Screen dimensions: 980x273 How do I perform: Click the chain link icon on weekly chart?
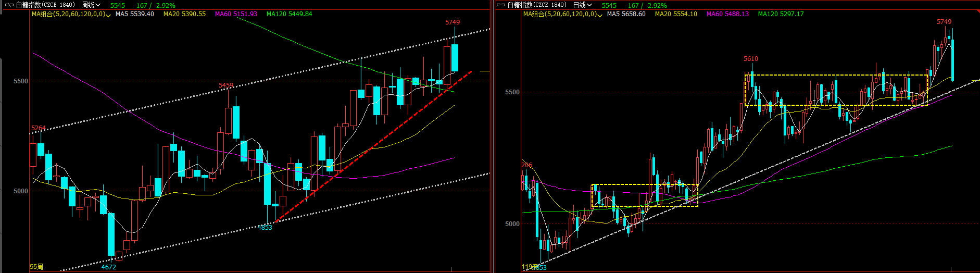click(x=9, y=5)
